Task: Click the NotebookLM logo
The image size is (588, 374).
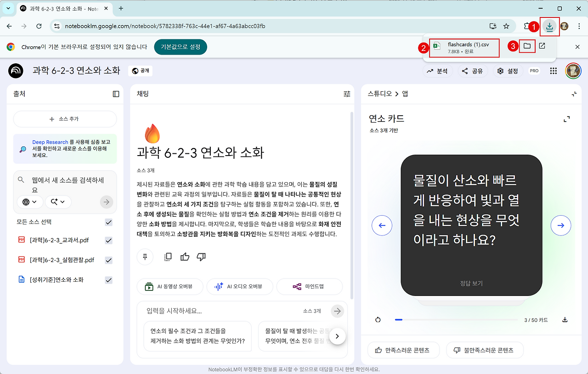Action: (x=16, y=71)
